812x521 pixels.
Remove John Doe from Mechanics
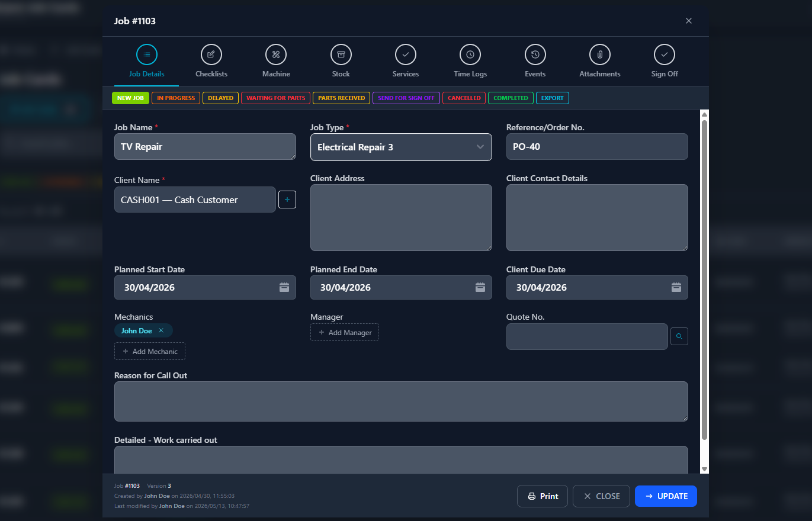[x=161, y=331]
